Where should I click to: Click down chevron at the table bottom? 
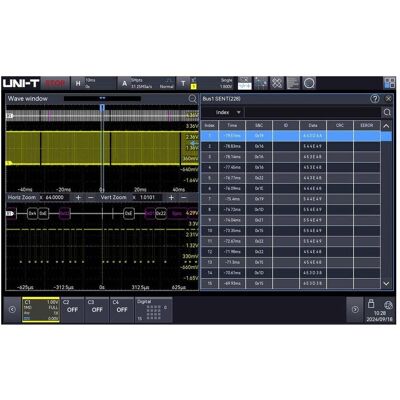[386, 284]
